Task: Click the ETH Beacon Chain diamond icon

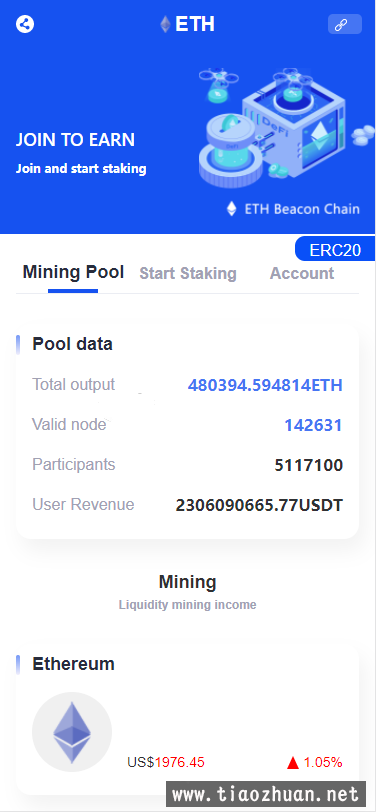Action: pos(232,209)
